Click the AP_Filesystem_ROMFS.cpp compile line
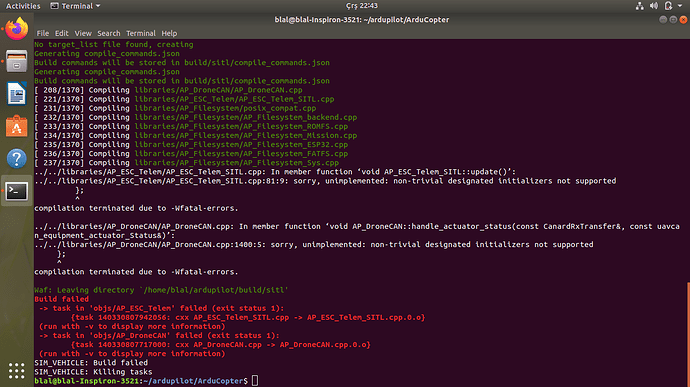 191,126
